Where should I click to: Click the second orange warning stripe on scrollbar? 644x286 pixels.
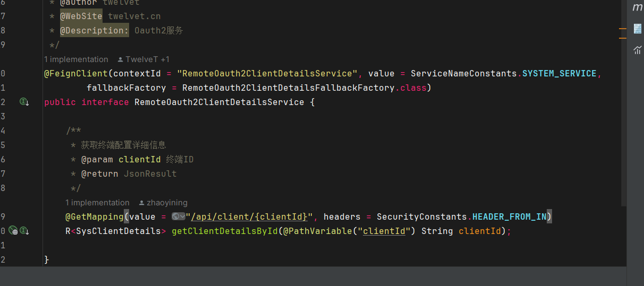pyautogui.click(x=623, y=38)
